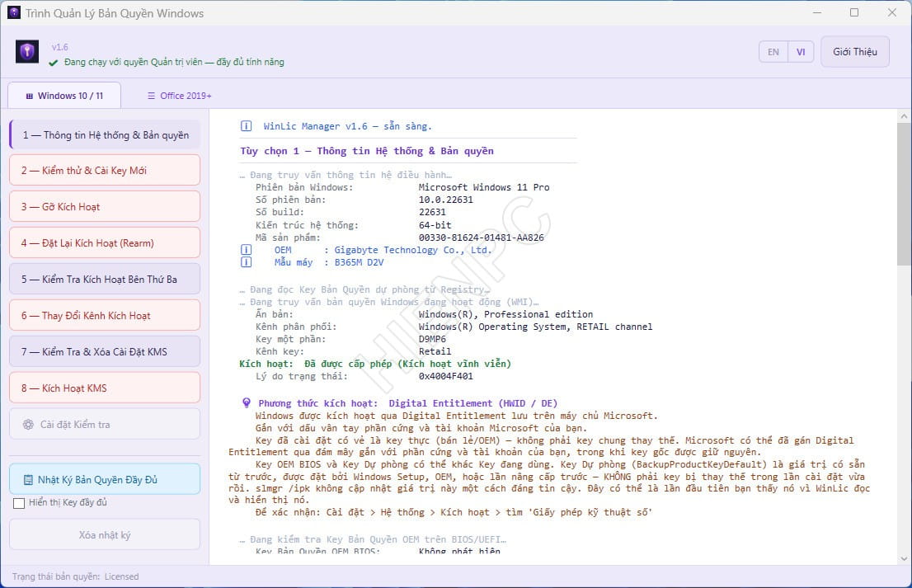Choose 2 — Kiểm thử & Cài Key Mới
The image size is (912, 588).
coord(105,171)
